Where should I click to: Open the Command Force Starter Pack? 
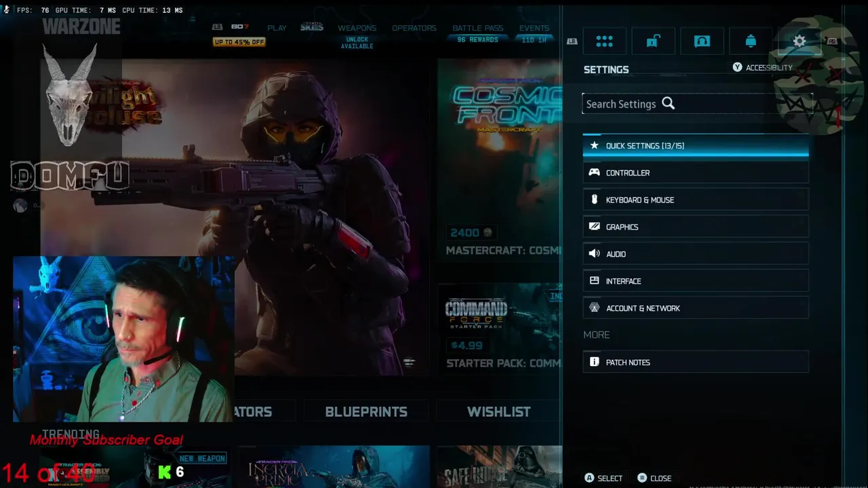coord(500,329)
